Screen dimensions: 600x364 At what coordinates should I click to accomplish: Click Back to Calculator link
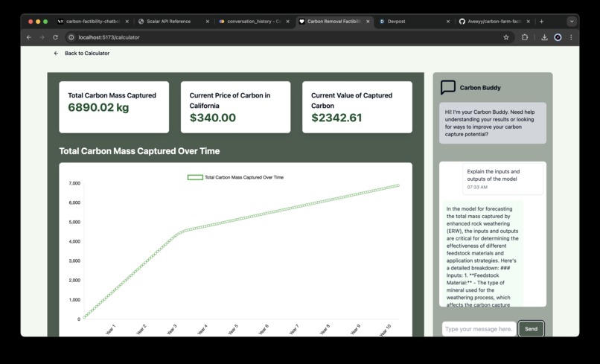pos(87,53)
